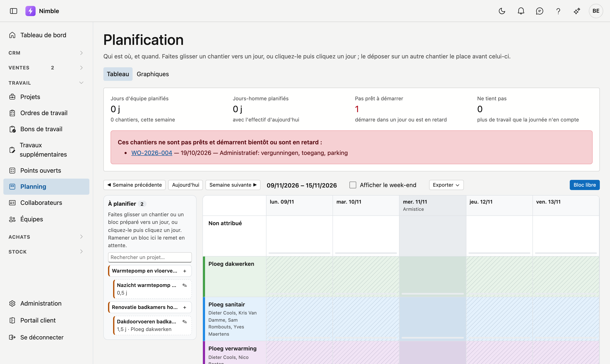Open Ordres de travail page
Screen dimensions: 610x364
point(46,113)
